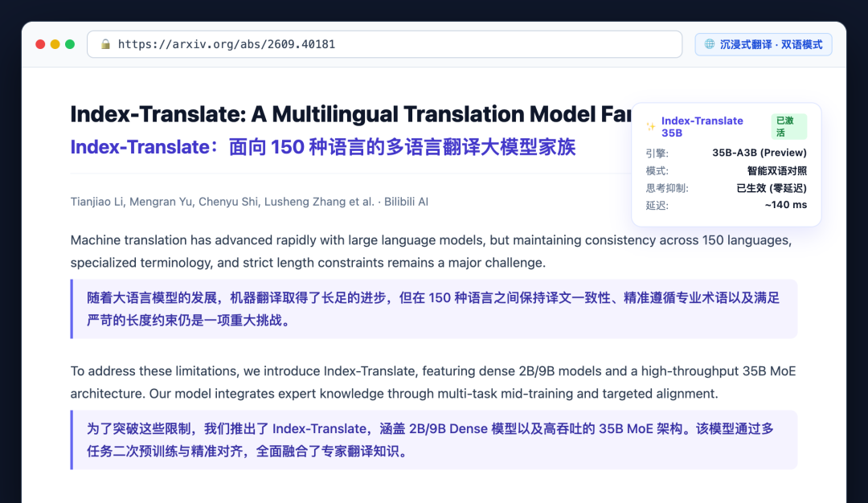This screenshot has height=503, width=868.
Task: Click the 思考抑制: label in panel
Action: point(666,188)
